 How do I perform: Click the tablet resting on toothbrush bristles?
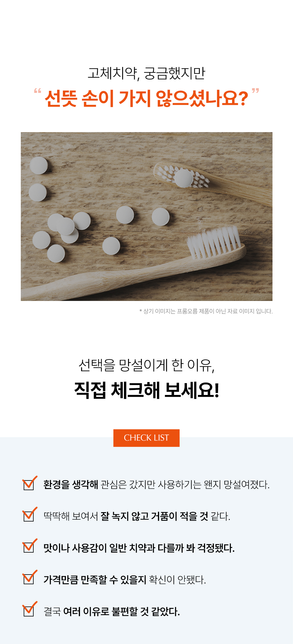pyautogui.click(x=184, y=178)
